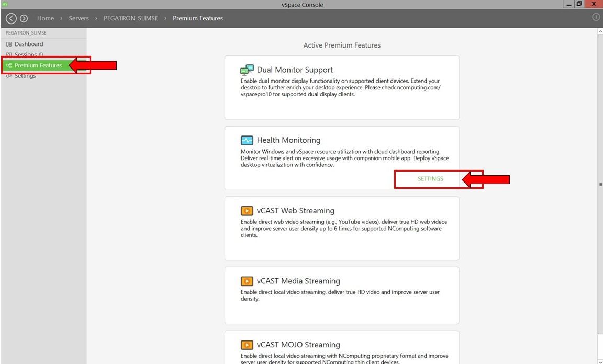Minimize the vSpace Console window
This screenshot has height=364, width=603.
click(x=569, y=4)
